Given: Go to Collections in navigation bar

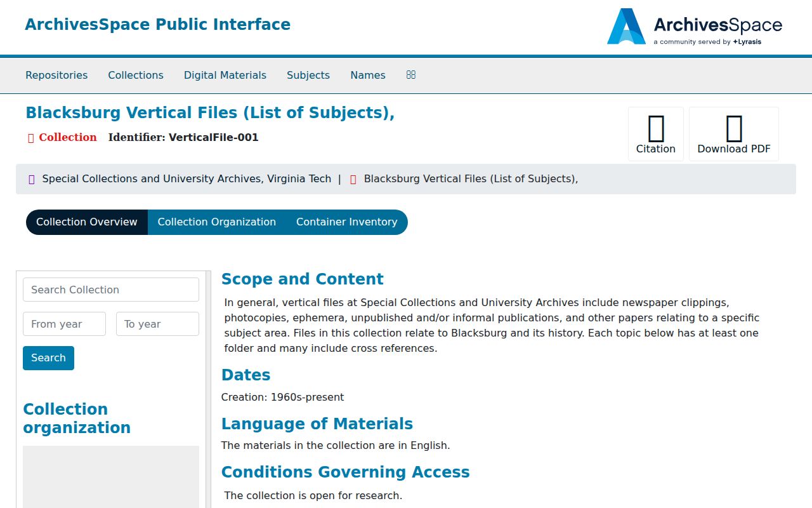Looking at the screenshot, I should point(136,75).
